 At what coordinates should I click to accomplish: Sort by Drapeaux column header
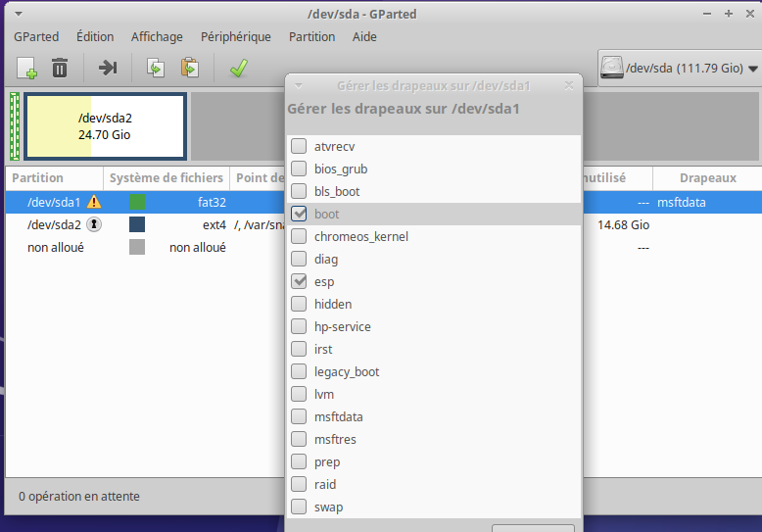tap(707, 178)
